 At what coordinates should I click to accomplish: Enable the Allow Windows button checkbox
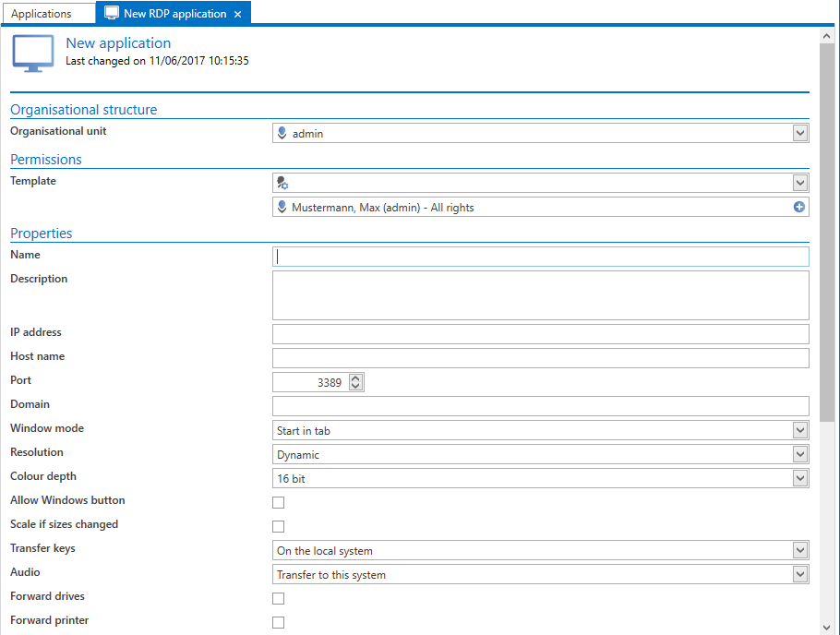278,502
